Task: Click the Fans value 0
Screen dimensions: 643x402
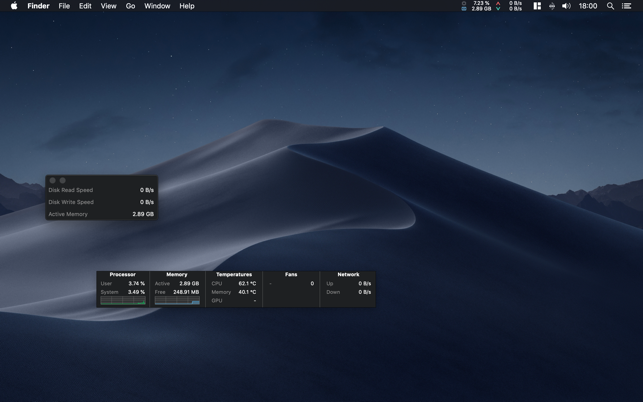Action: click(312, 283)
